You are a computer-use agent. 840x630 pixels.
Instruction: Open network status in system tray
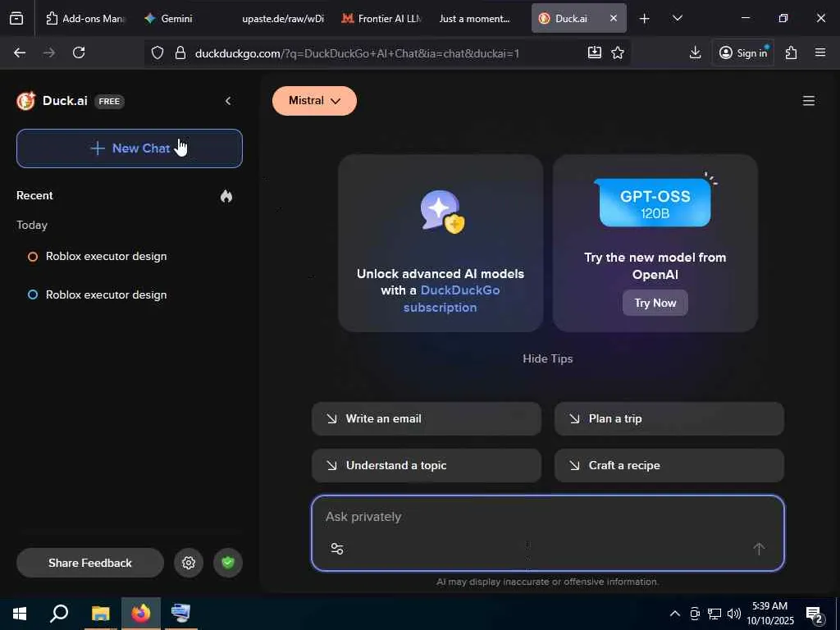click(x=714, y=614)
